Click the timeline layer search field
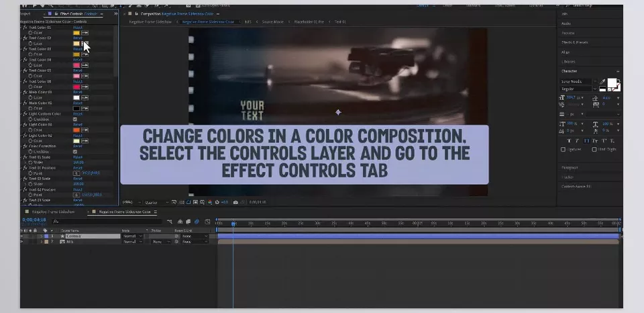Viewport: 644px width, 313px height. (107, 222)
